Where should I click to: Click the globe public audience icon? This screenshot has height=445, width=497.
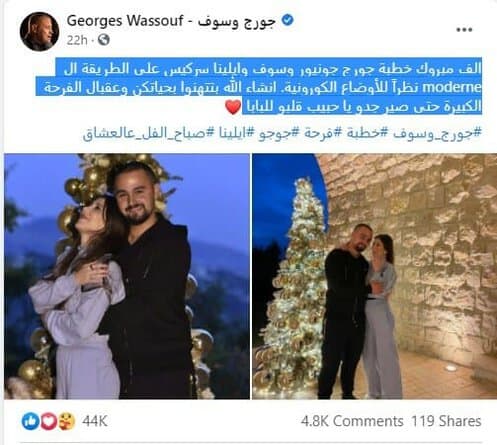coord(104,40)
